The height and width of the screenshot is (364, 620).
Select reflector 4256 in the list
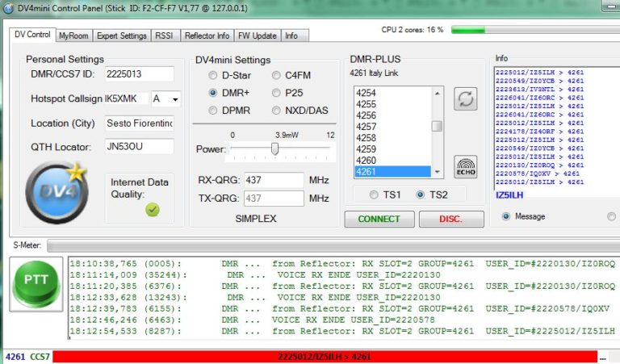click(x=392, y=115)
